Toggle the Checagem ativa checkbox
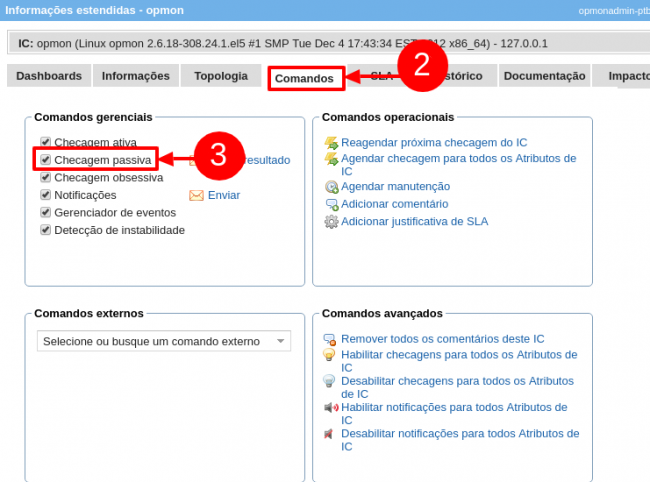The height and width of the screenshot is (482, 650). pyautogui.click(x=45, y=143)
